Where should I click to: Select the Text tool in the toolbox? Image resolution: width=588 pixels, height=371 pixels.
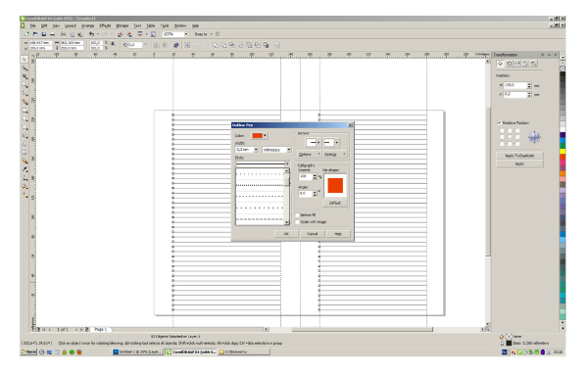pyautogui.click(x=24, y=144)
